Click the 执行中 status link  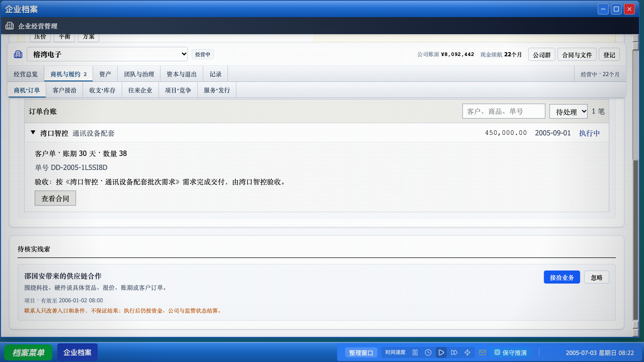click(589, 133)
